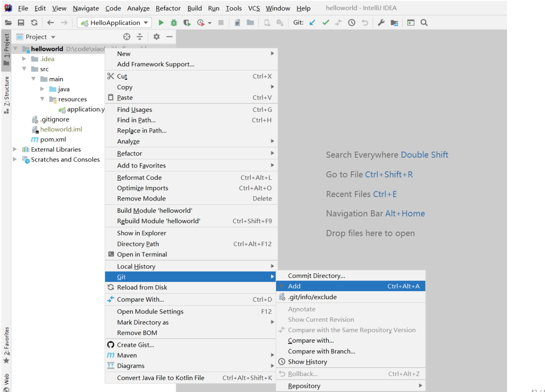Click the Forward navigation arrow
Viewport: 545px width, 392px height.
(64, 23)
